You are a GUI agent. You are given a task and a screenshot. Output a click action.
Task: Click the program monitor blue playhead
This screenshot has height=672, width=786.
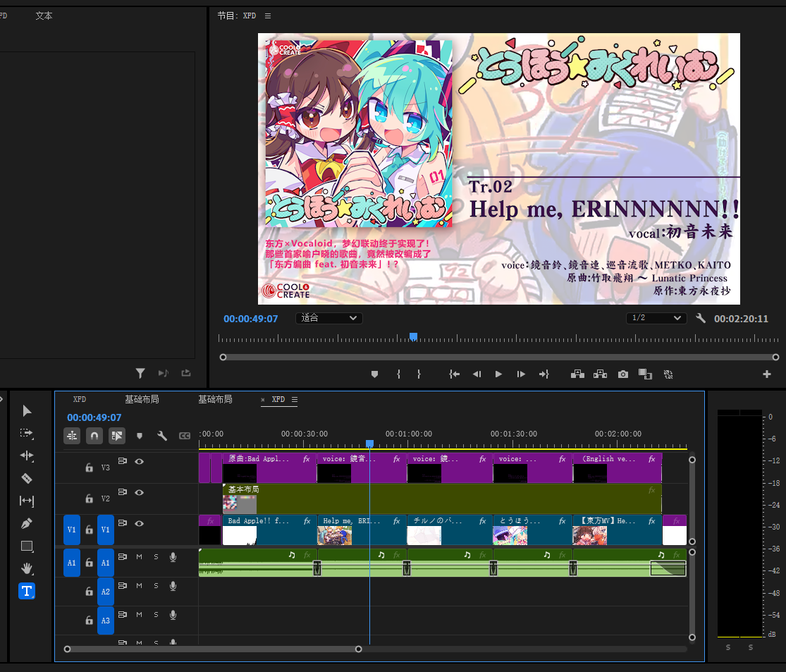(x=413, y=337)
